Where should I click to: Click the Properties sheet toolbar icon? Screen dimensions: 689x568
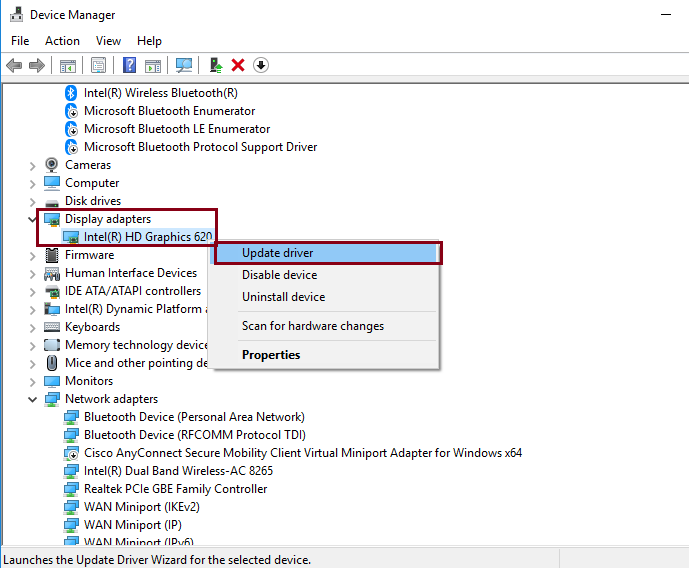[x=98, y=65]
